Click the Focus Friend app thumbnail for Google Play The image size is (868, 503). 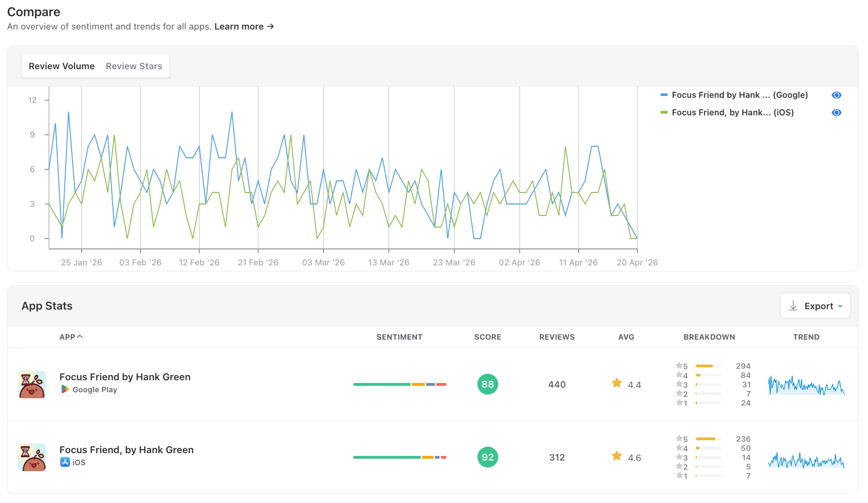point(31,383)
